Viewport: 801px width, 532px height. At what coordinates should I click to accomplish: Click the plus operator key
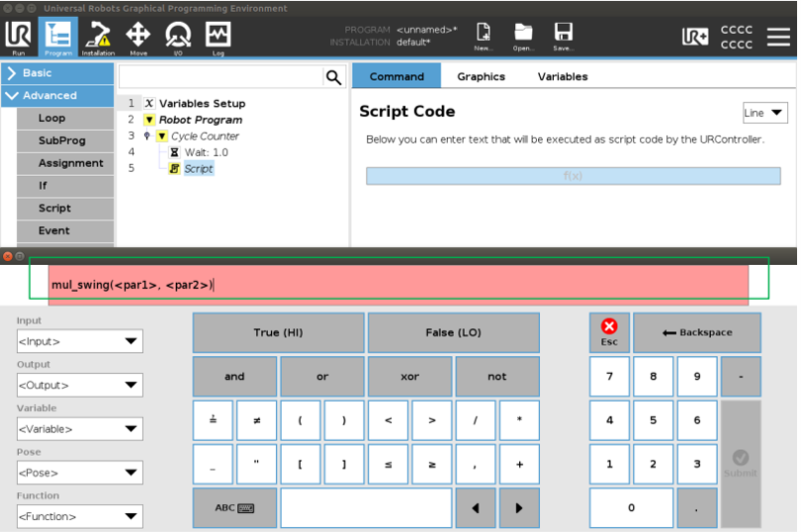click(x=519, y=465)
